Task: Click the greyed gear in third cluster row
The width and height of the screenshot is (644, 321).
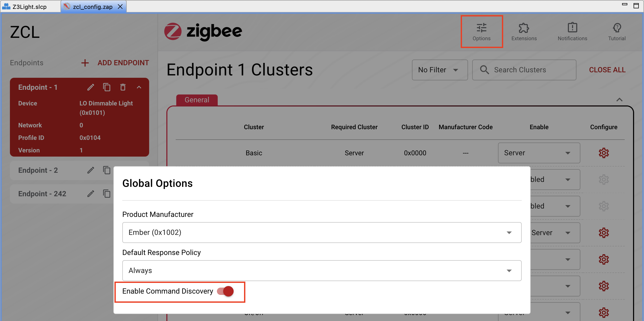Action: click(x=604, y=206)
